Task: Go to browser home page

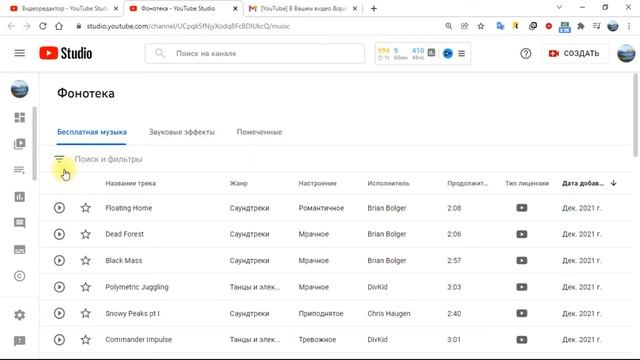Action: [x=59, y=26]
